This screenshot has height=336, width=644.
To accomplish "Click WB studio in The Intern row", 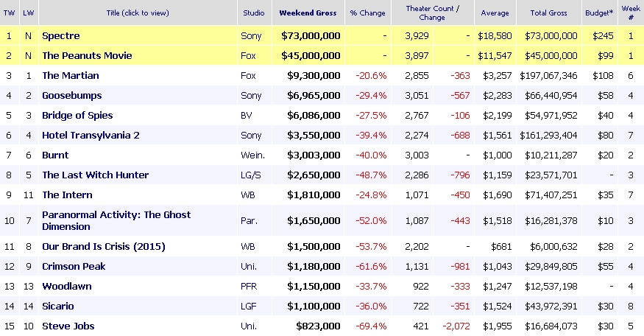I will click(x=248, y=195).
